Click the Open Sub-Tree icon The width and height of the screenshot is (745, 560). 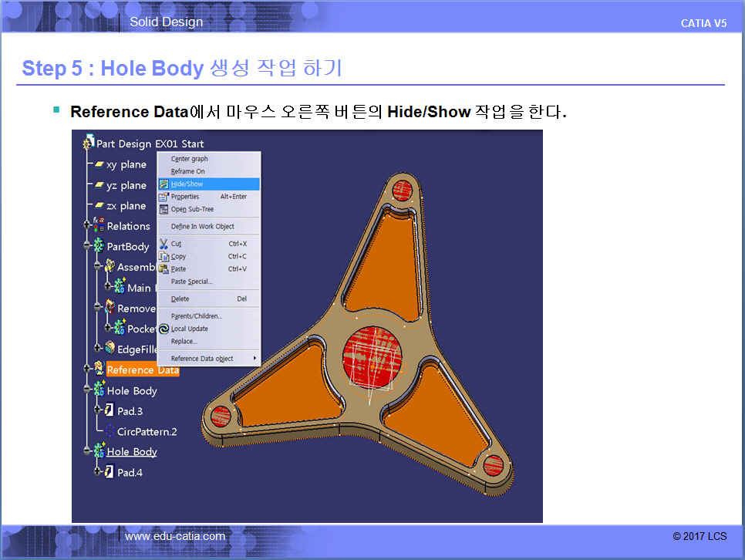163,209
